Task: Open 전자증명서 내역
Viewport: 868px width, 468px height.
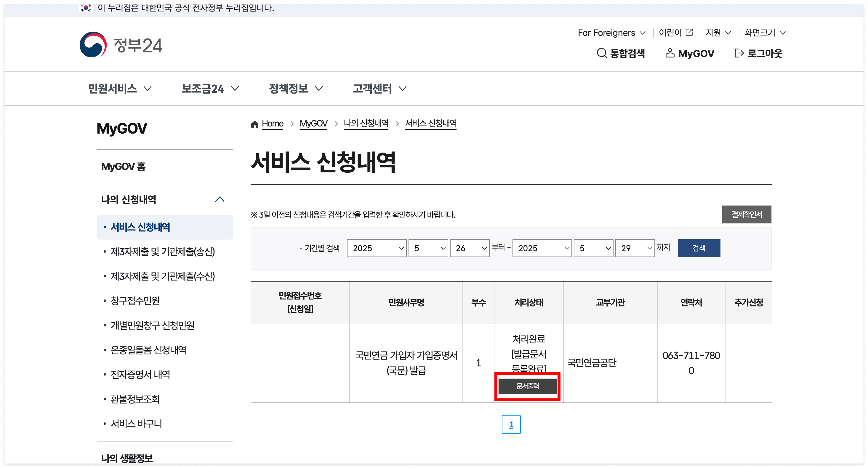Action: [140, 375]
